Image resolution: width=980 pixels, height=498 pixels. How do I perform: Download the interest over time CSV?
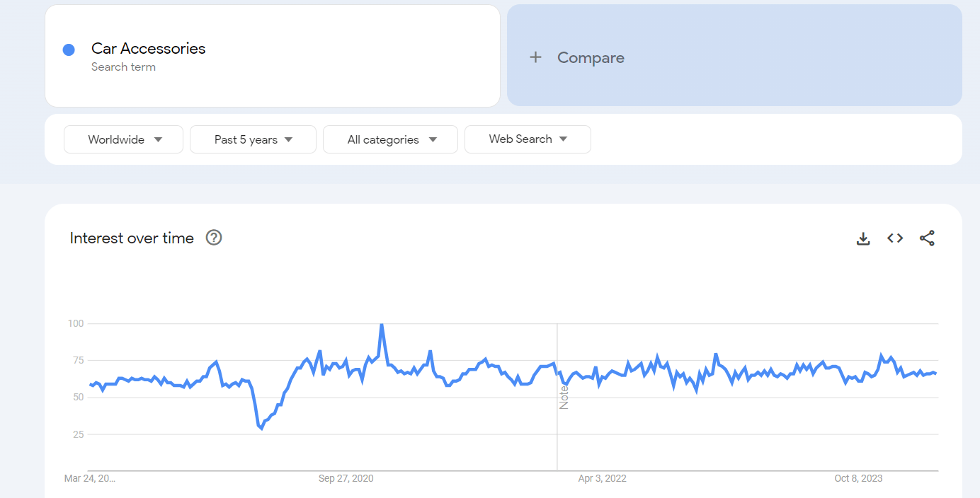coord(863,238)
